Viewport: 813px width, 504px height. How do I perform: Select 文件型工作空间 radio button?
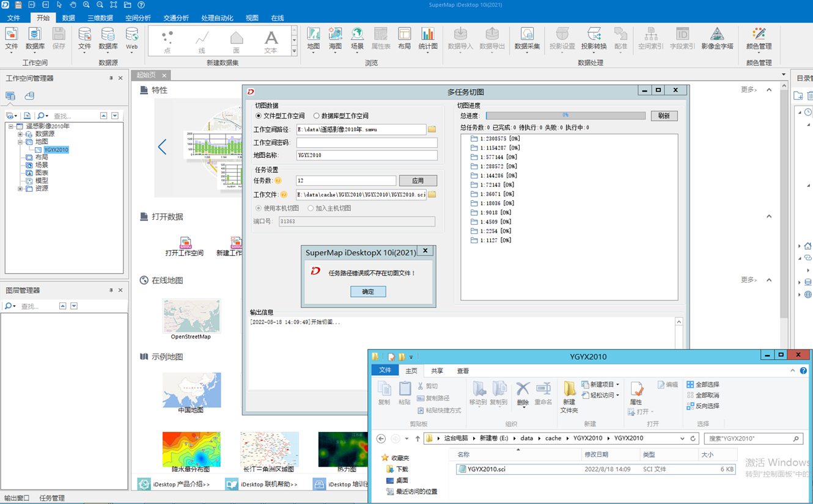(259, 115)
